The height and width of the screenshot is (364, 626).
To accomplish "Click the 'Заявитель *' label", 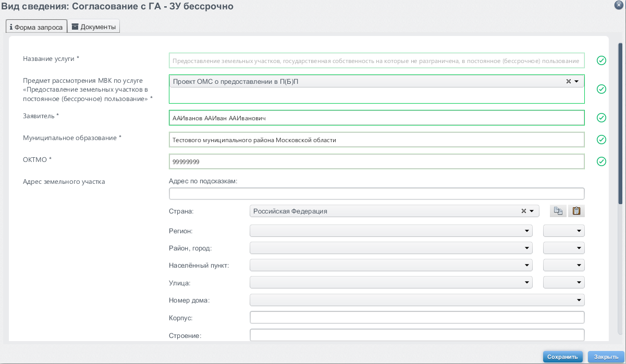I will coord(41,116).
